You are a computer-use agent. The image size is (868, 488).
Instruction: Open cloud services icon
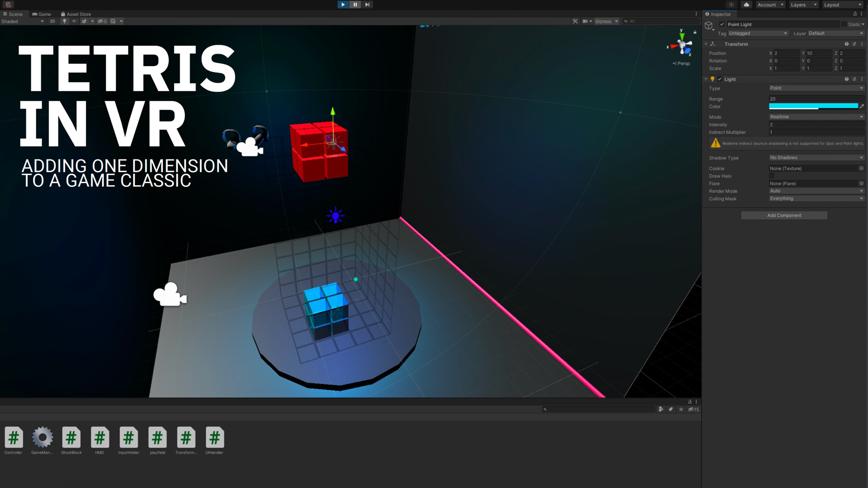point(747,5)
